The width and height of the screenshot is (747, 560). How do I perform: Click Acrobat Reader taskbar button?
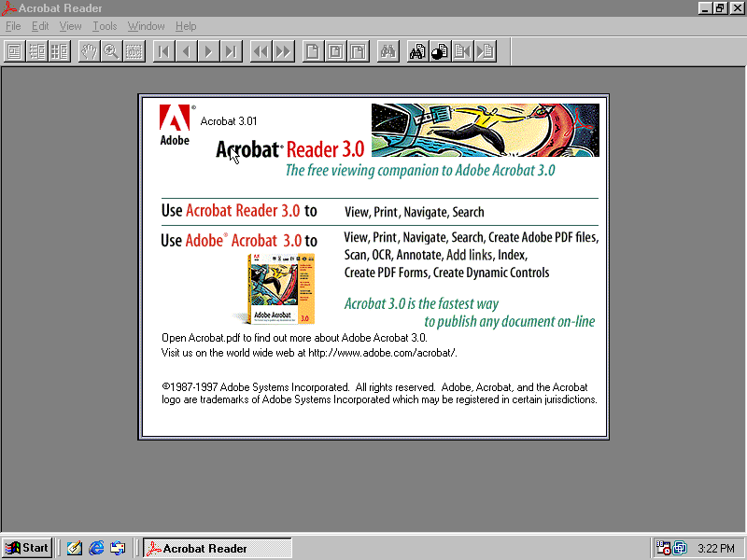(217, 548)
